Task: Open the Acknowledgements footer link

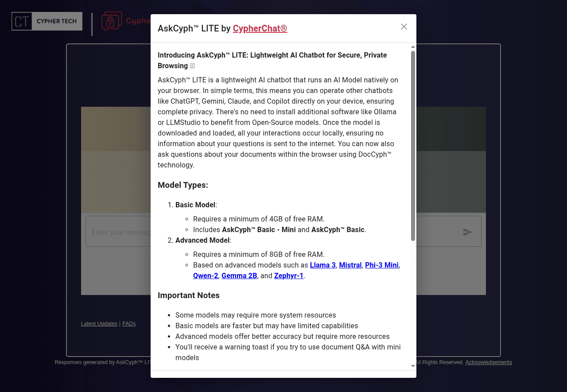Action: (x=488, y=362)
